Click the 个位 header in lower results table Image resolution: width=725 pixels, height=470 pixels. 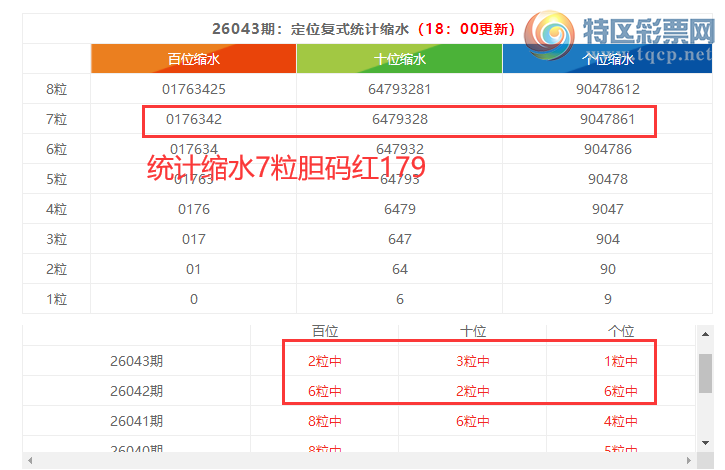click(x=621, y=331)
